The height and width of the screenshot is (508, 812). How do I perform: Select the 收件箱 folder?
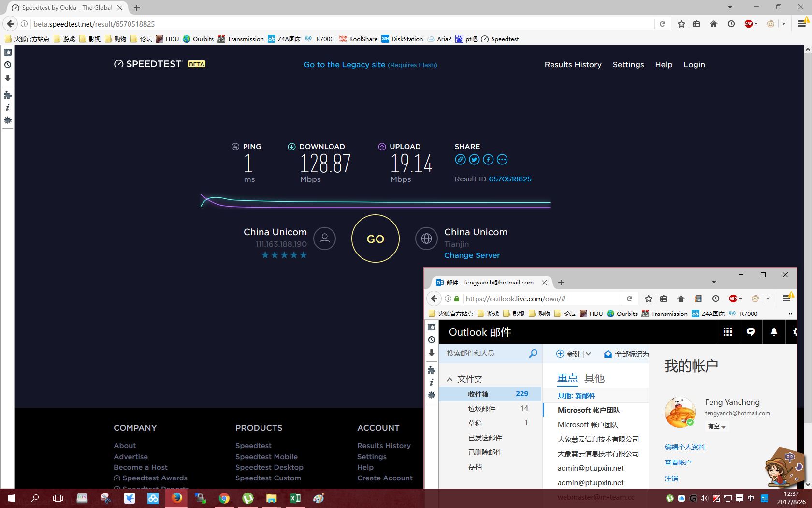490,394
